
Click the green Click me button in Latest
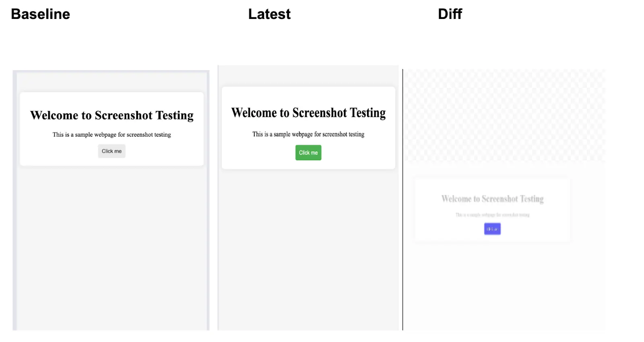pyautogui.click(x=308, y=152)
